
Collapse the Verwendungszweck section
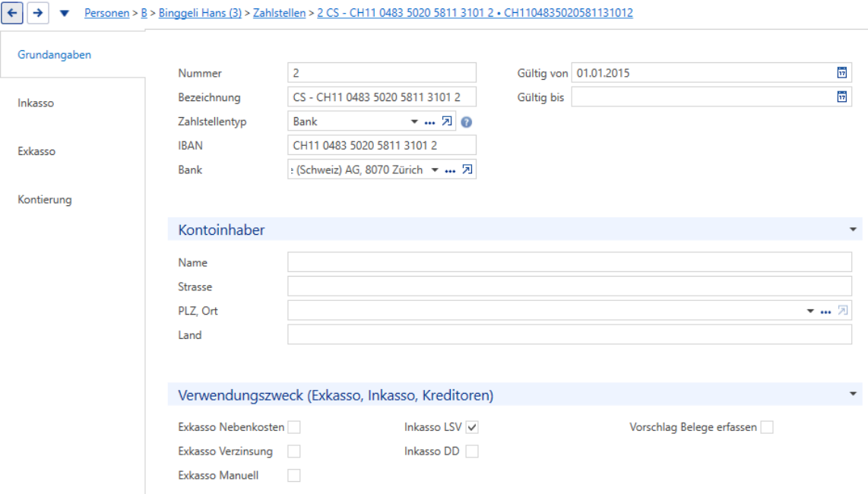(853, 394)
